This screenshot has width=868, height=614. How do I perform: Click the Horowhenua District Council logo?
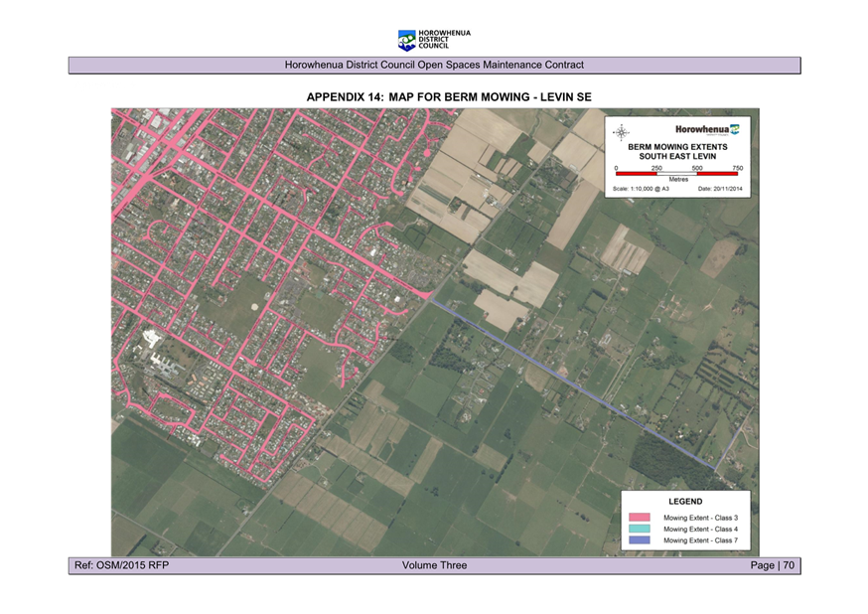point(434,40)
